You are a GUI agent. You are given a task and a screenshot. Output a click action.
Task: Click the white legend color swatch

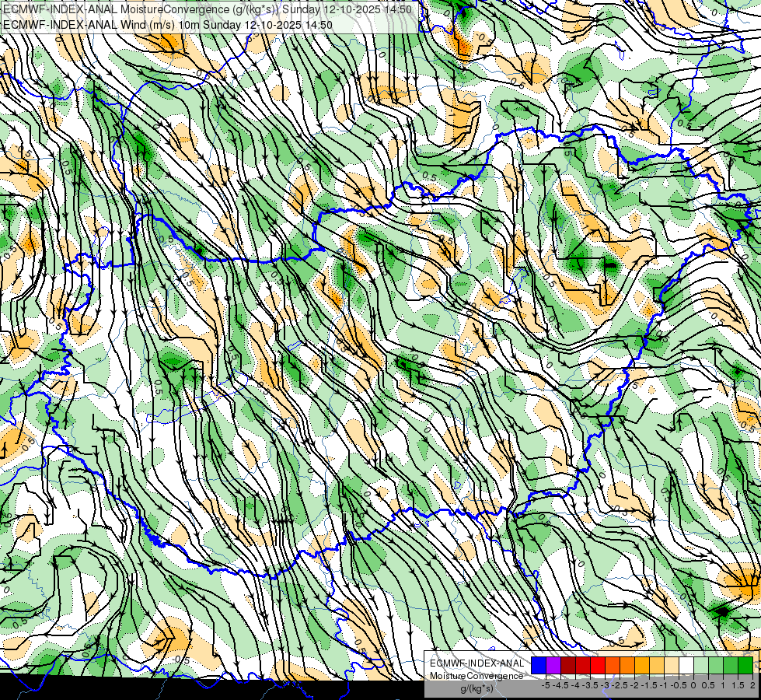click(x=686, y=665)
